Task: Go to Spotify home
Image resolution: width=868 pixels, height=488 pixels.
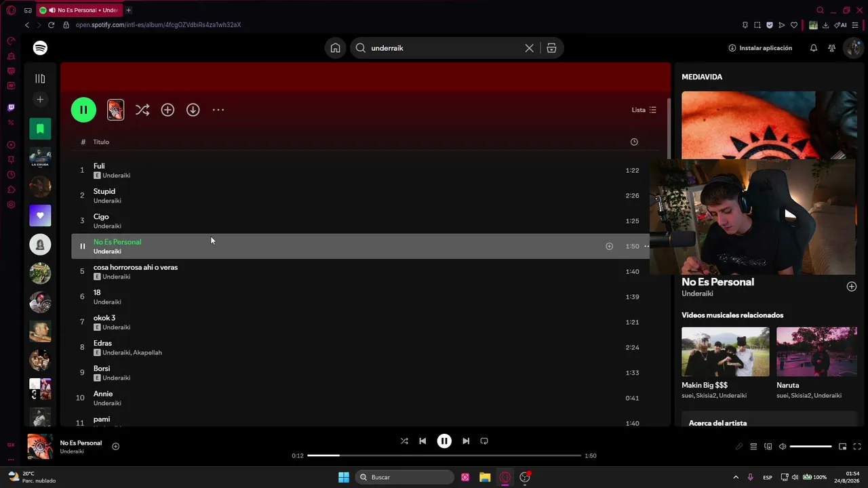Action: (x=335, y=48)
